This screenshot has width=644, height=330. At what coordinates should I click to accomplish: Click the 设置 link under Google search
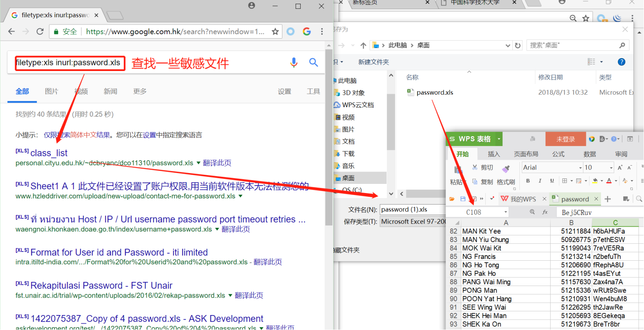284,91
